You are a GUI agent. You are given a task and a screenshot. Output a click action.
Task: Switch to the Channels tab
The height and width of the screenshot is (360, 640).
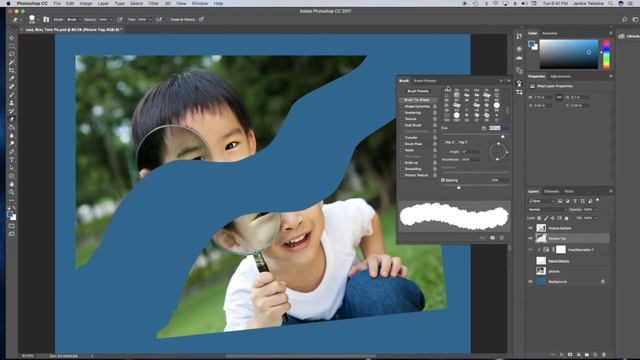point(551,191)
